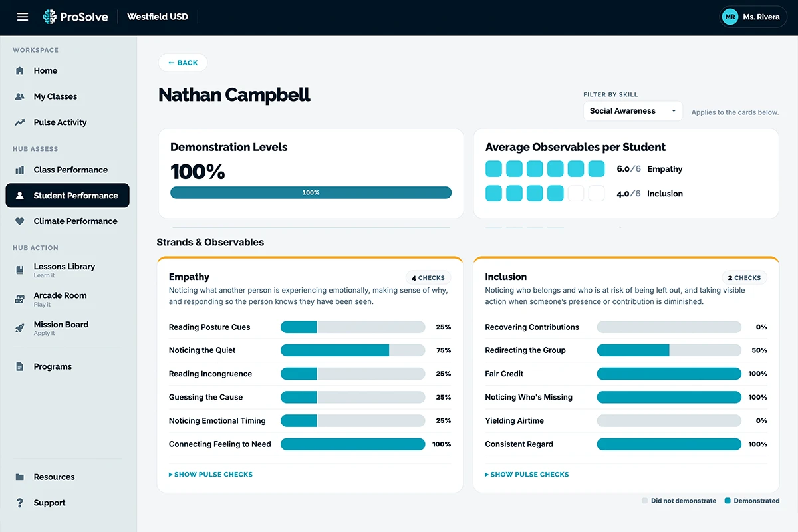
Task: Click the Lessons Library book icon
Action: tap(20, 270)
